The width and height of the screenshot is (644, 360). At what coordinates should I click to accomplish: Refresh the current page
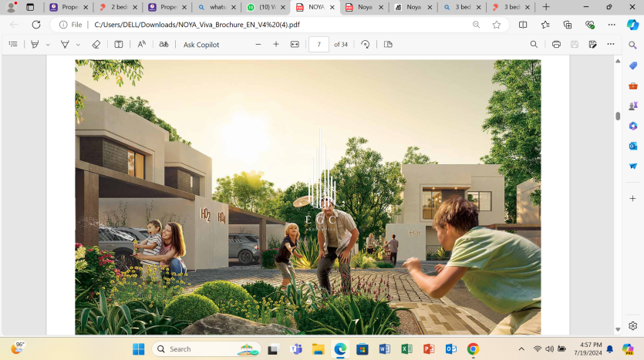coord(35,25)
